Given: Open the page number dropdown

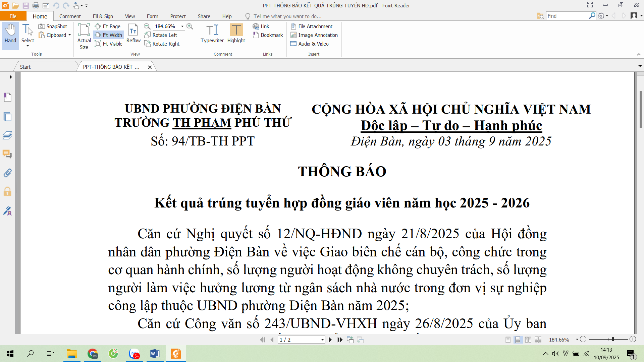Looking at the screenshot, I should point(322,340).
